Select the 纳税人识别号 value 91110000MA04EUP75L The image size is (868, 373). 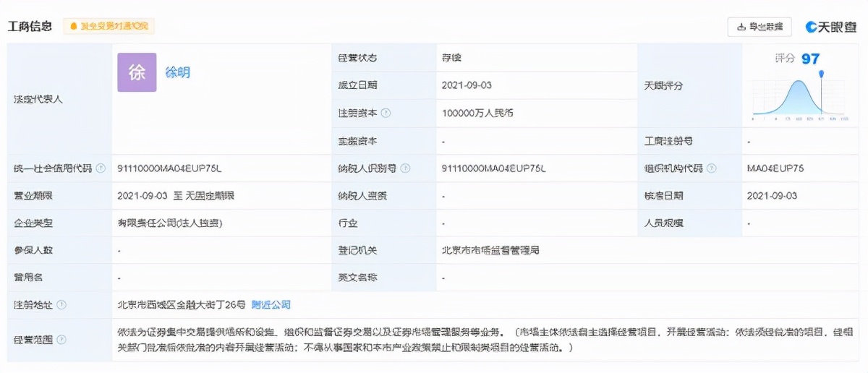tap(493, 168)
